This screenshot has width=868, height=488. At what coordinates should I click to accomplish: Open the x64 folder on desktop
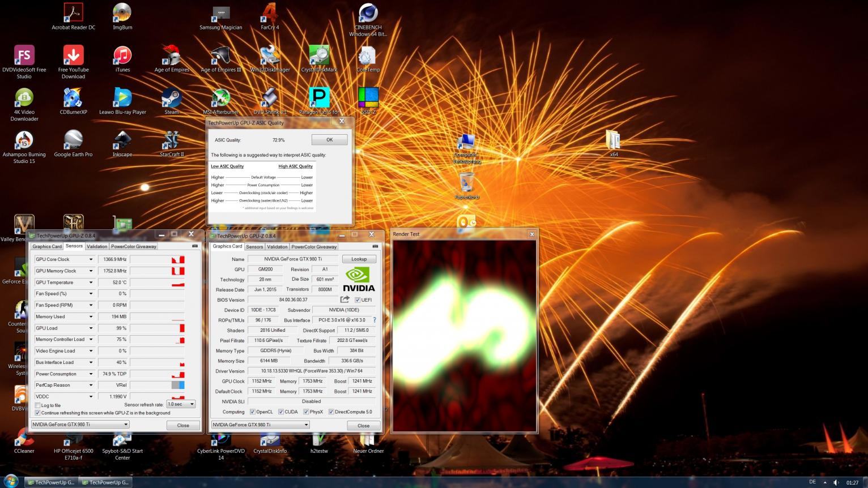click(614, 144)
